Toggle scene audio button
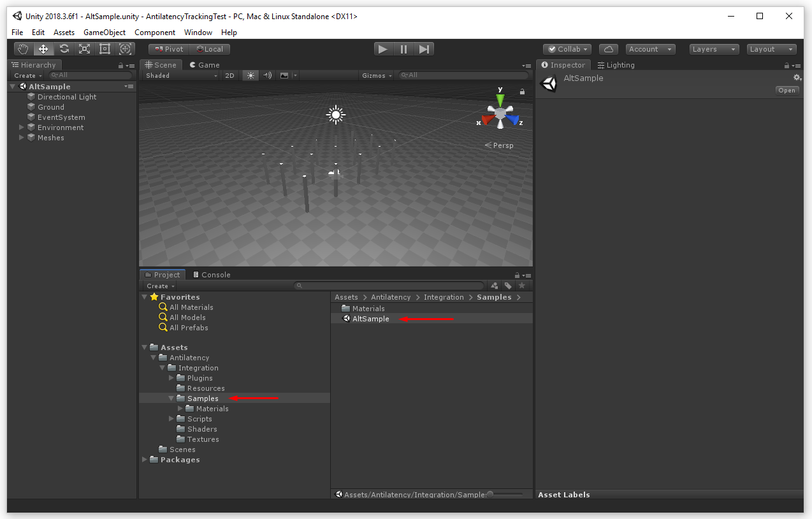812x519 pixels. click(268, 75)
